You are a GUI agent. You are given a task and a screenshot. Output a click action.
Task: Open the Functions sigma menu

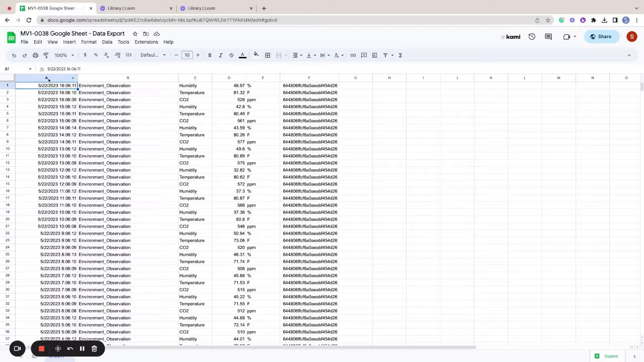coord(400,55)
